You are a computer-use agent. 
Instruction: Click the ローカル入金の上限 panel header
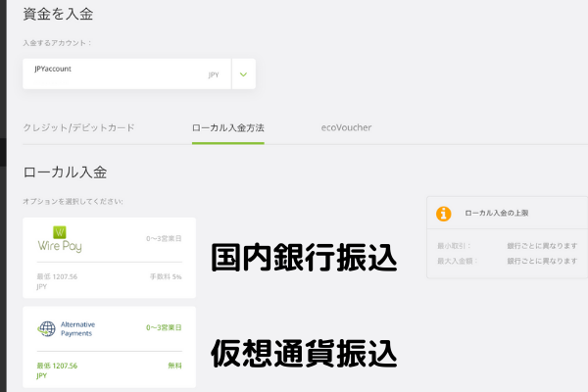[498, 213]
